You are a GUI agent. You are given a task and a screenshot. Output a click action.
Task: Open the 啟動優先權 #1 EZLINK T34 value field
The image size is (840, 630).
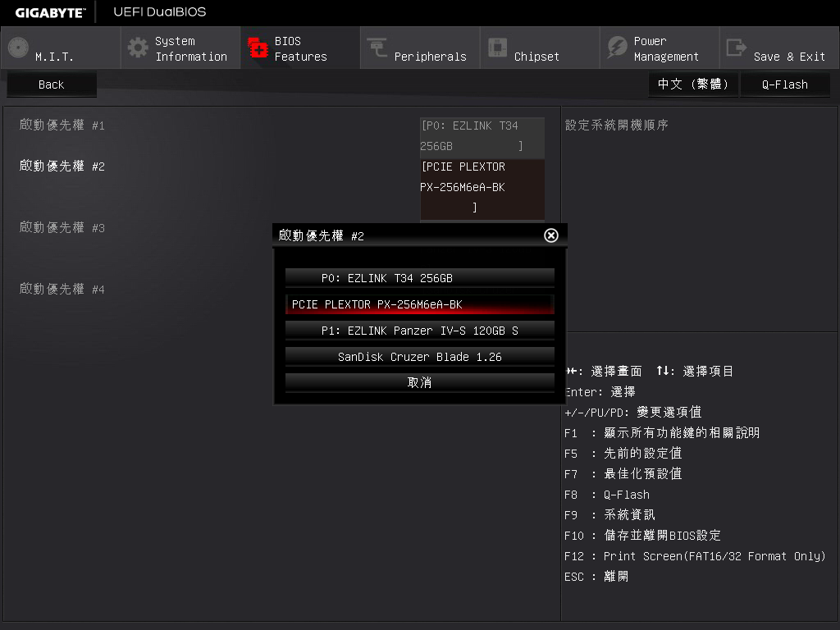482,136
